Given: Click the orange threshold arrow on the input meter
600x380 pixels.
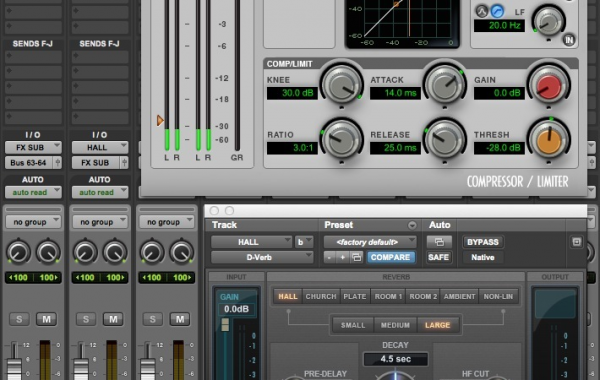Looking at the screenshot, I should (x=160, y=121).
